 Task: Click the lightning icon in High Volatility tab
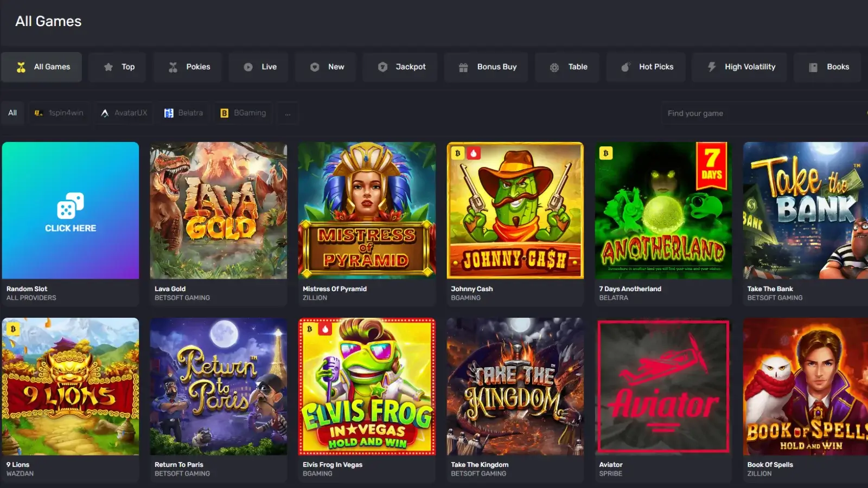(x=712, y=67)
